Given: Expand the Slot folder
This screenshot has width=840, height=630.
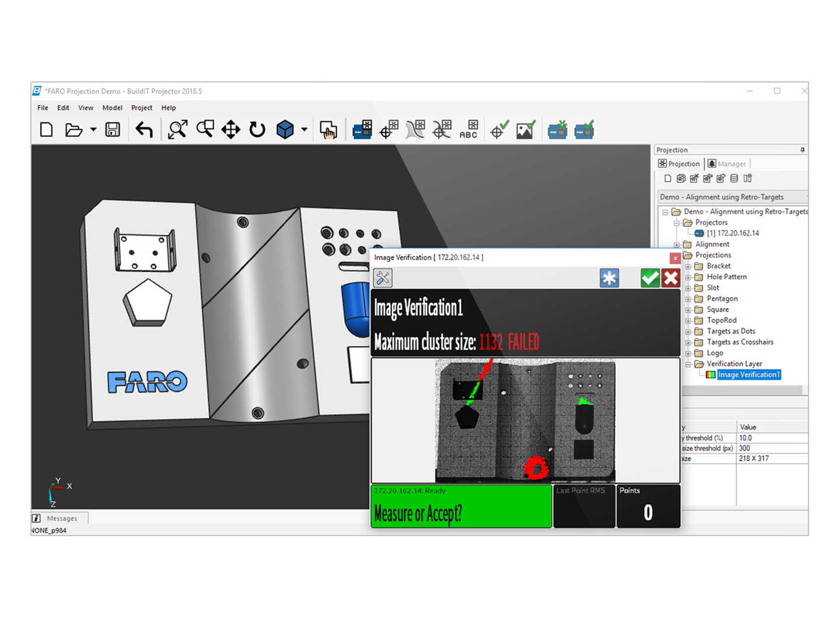Looking at the screenshot, I should 688,288.
